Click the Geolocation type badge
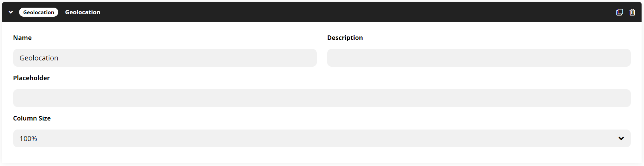644x166 pixels. click(38, 12)
